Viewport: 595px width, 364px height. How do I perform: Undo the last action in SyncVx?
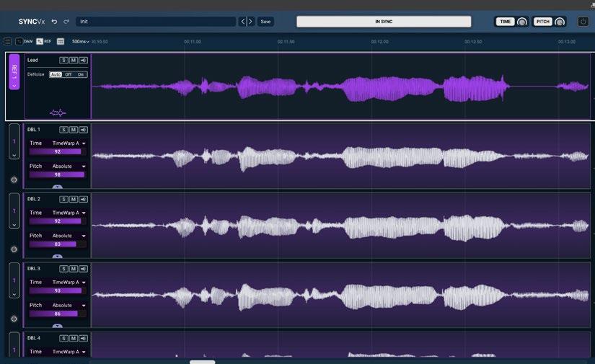pos(54,22)
